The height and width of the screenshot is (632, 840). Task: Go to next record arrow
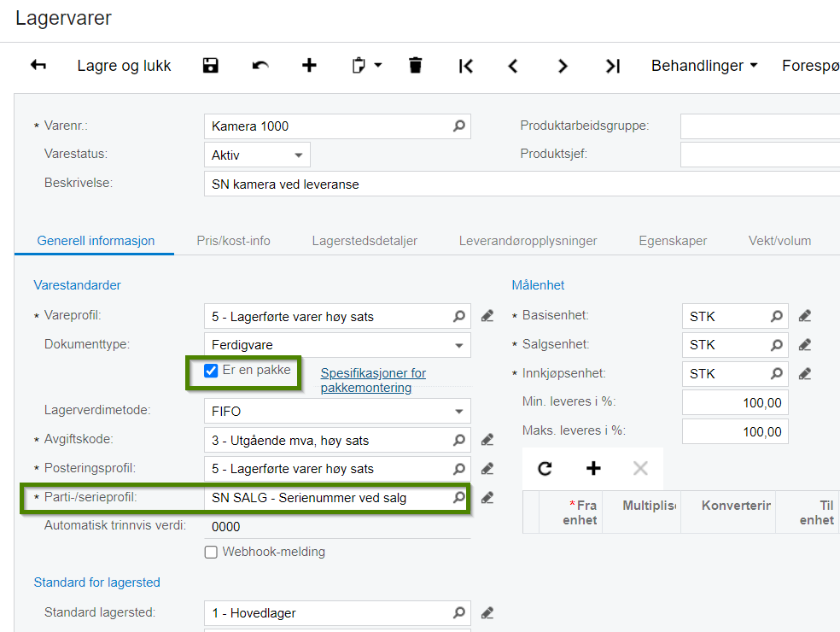[562, 66]
